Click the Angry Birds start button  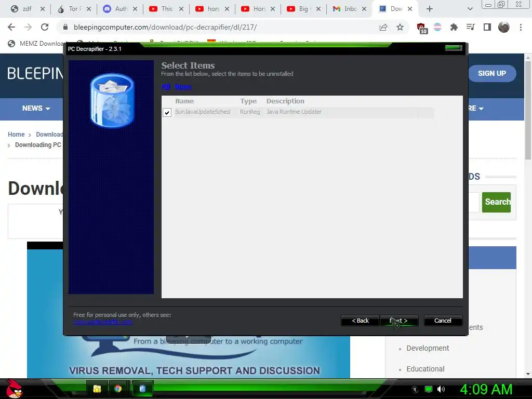tap(14, 389)
